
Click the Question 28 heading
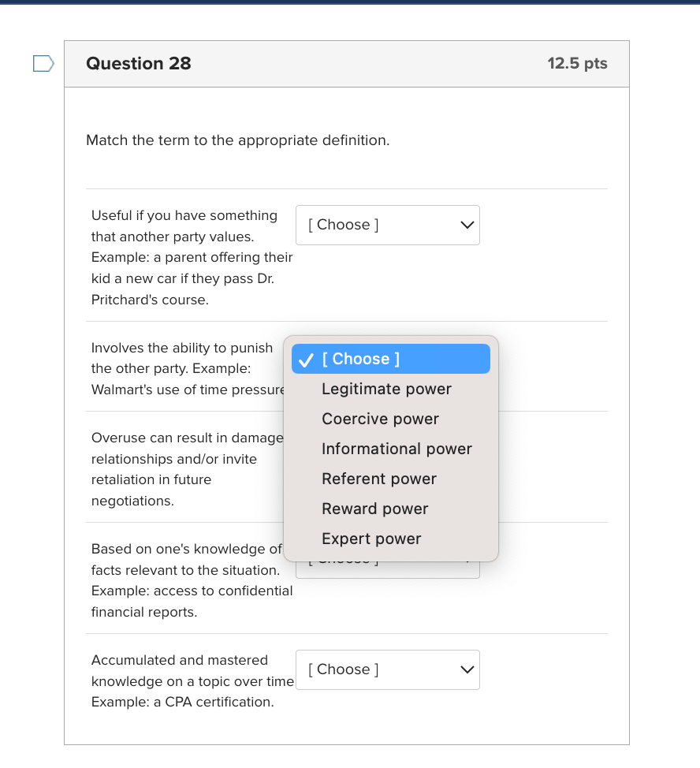(139, 64)
